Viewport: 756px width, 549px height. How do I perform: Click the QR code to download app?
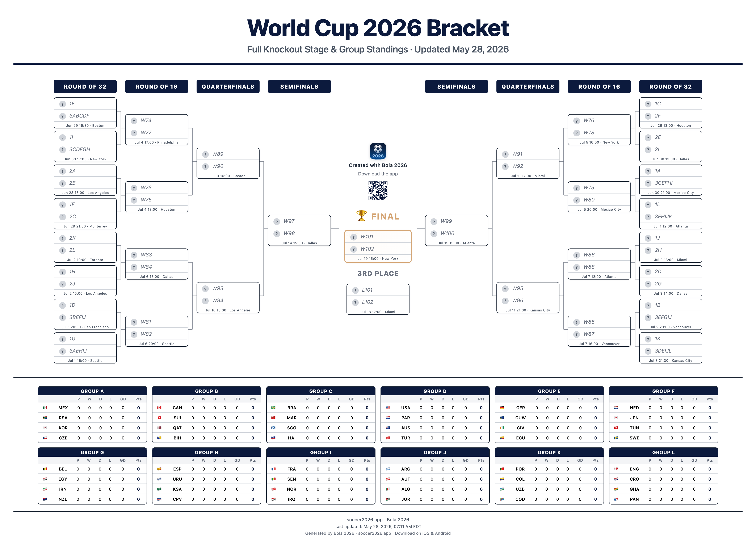click(378, 191)
